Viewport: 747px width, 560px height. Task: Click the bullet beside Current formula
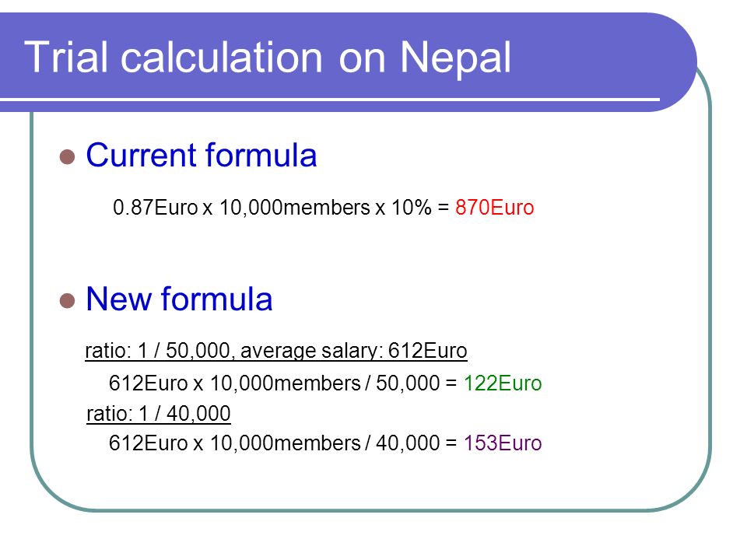67,156
